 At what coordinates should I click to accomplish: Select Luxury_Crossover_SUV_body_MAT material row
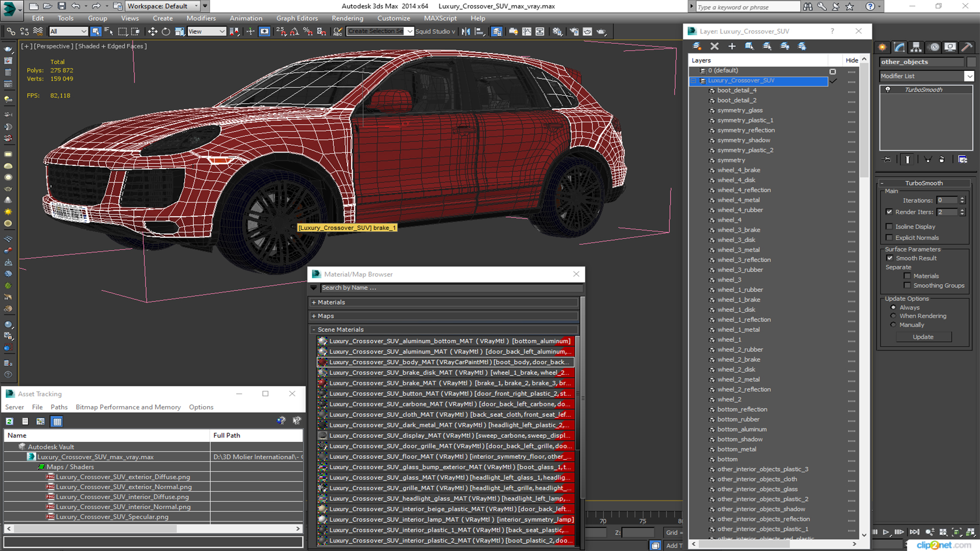coord(446,362)
